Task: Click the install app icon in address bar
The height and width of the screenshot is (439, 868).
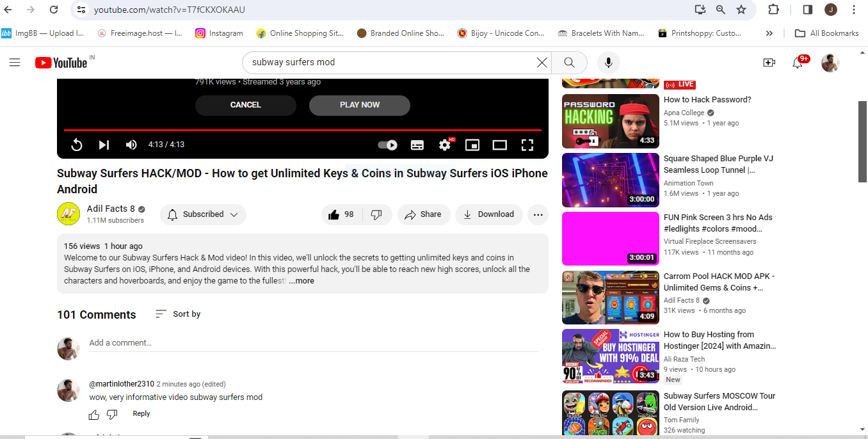Action: click(x=700, y=10)
